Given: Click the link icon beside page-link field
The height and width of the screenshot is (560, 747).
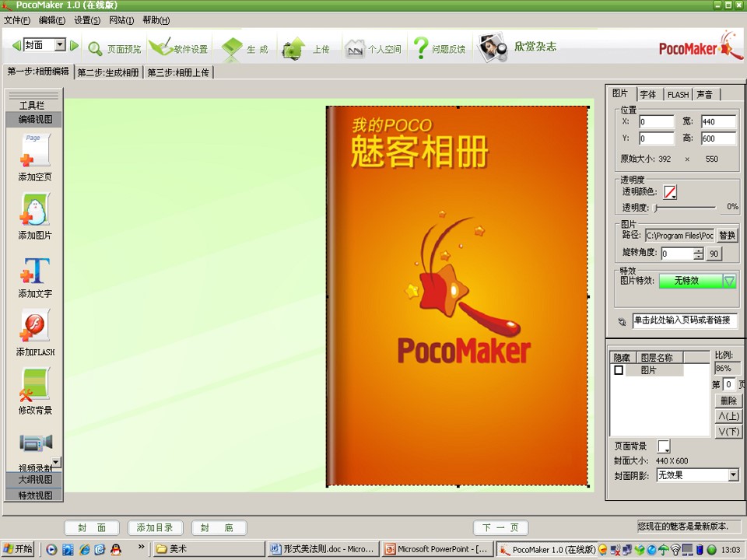Looking at the screenshot, I should (622, 322).
